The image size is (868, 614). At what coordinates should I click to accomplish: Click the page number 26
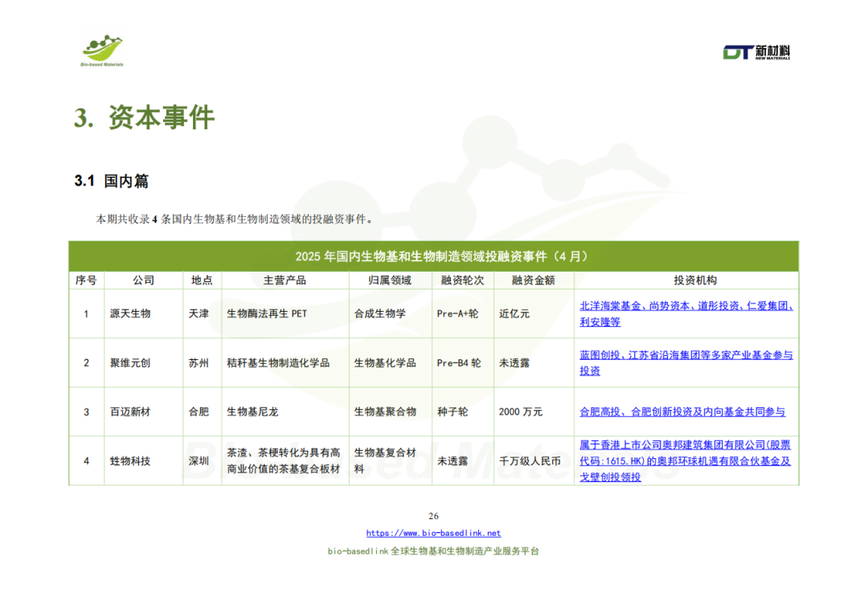click(x=433, y=516)
